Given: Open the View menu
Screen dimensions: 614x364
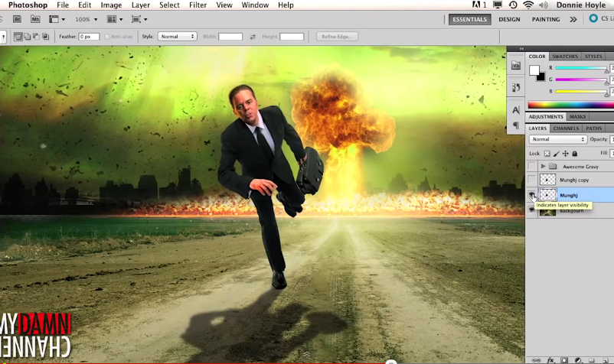Looking at the screenshot, I should click(x=224, y=5).
